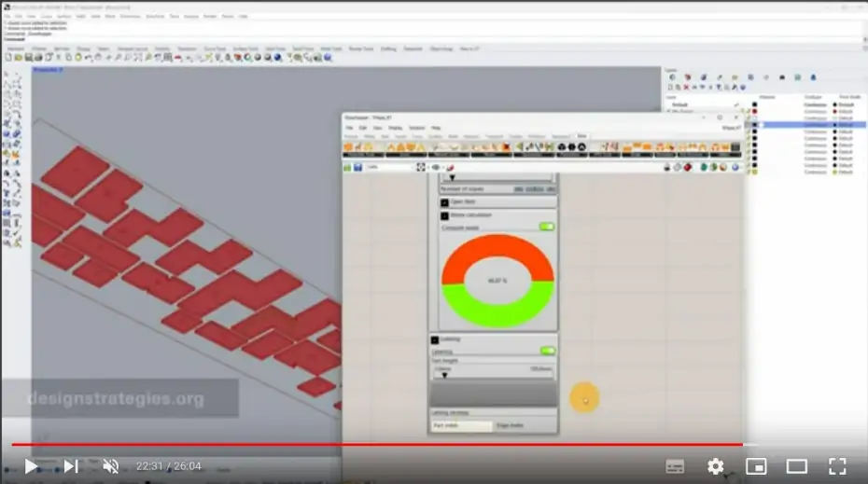The height and width of the screenshot is (484, 868).
Task: Toggle the Labeling section checkbox
Action: click(435, 340)
